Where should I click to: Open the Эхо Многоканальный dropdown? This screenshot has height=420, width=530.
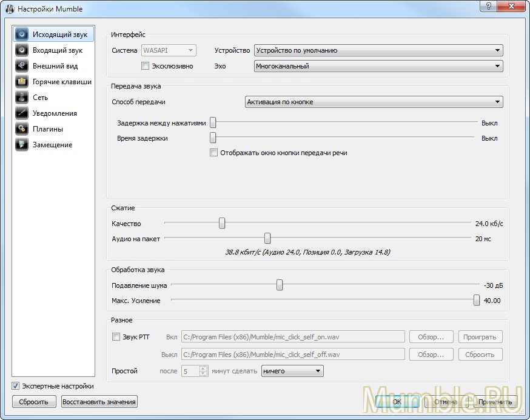coord(378,66)
